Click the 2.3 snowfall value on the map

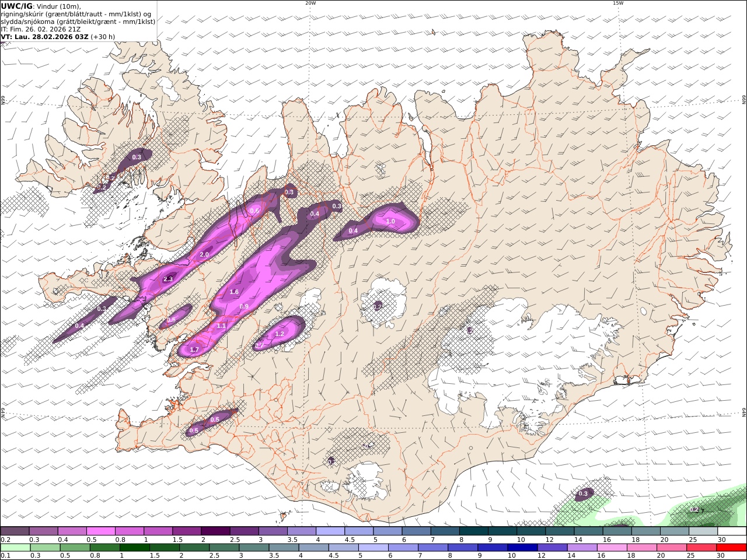pyautogui.click(x=168, y=279)
